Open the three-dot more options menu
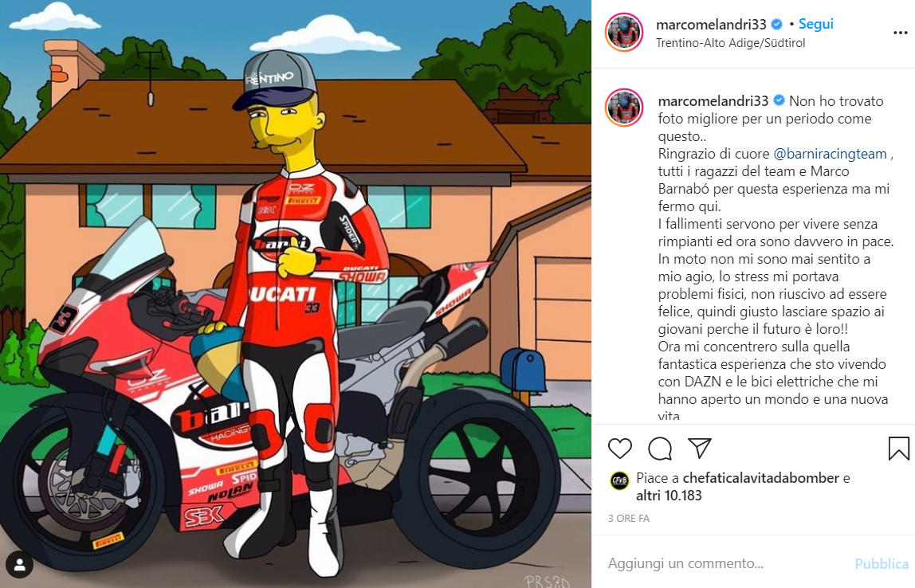 (901, 33)
